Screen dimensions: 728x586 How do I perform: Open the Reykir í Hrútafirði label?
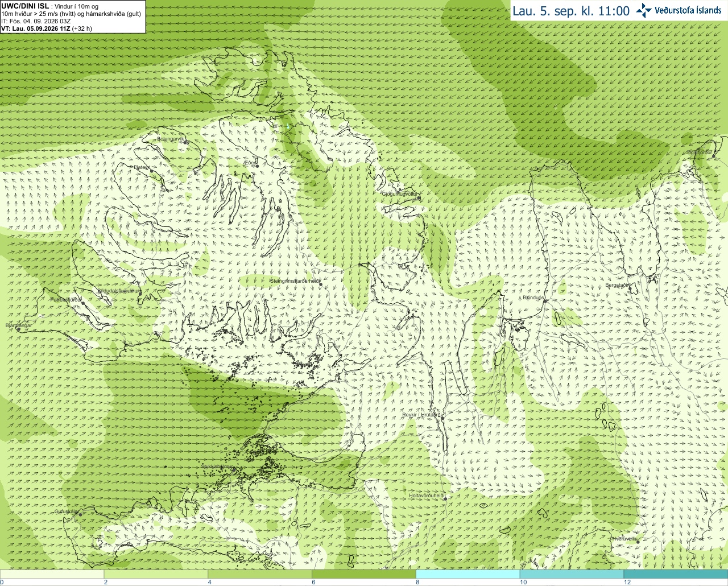[x=423, y=415]
